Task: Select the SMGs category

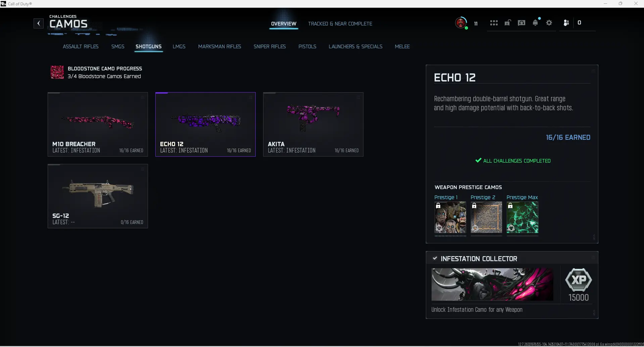Action: [x=118, y=47]
